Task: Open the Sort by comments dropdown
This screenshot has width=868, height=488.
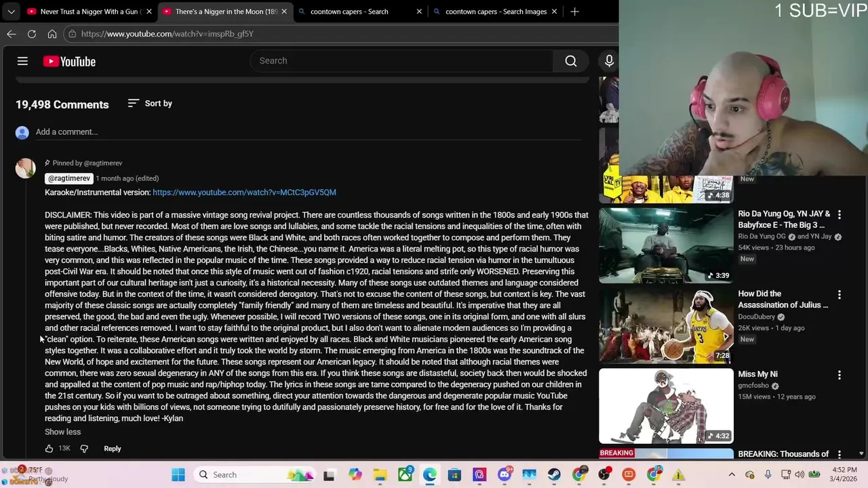Action: point(150,104)
